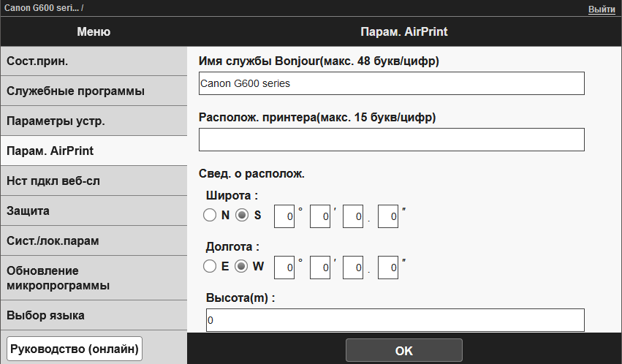This screenshot has width=622, height=364.
Task: Click the printer location input field
Action: [391, 139]
